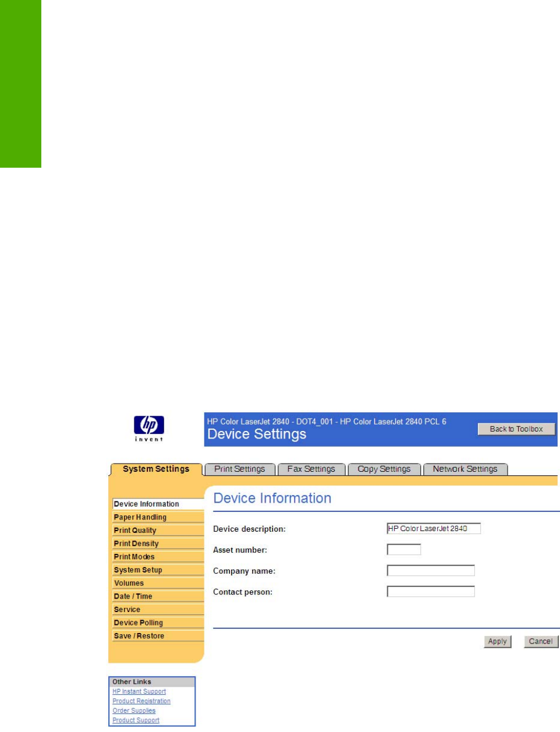Click the Back to Toolbox button
The width and height of the screenshot is (560, 732).
click(x=516, y=429)
